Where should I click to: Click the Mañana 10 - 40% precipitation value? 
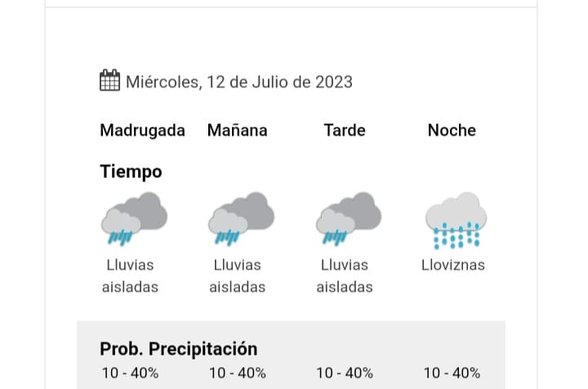[x=237, y=373]
